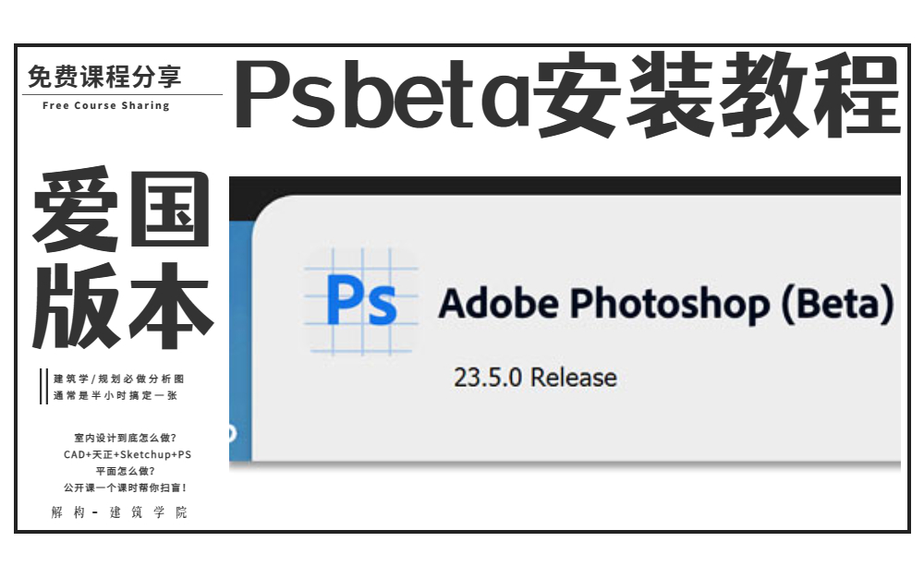Click the 23.5.0 Release version label
This screenshot has height=578, width=924.
pyautogui.click(x=535, y=378)
